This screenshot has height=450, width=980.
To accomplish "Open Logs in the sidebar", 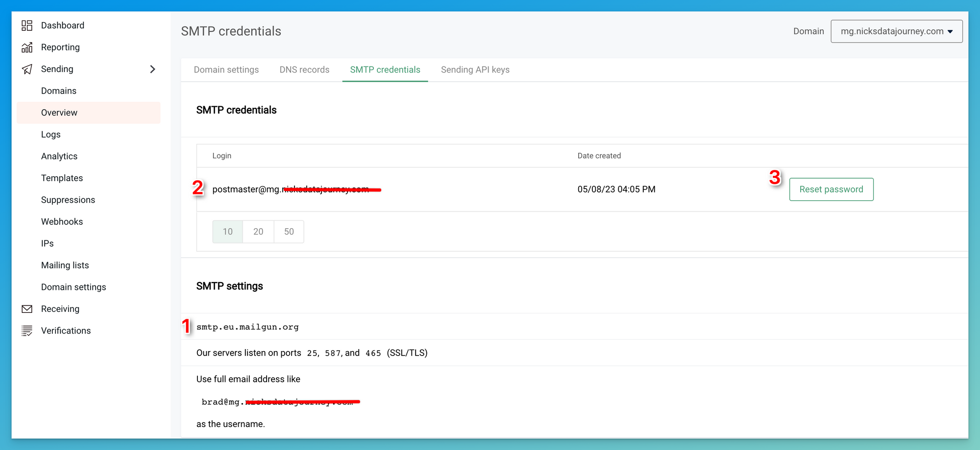I will pyautogui.click(x=51, y=134).
